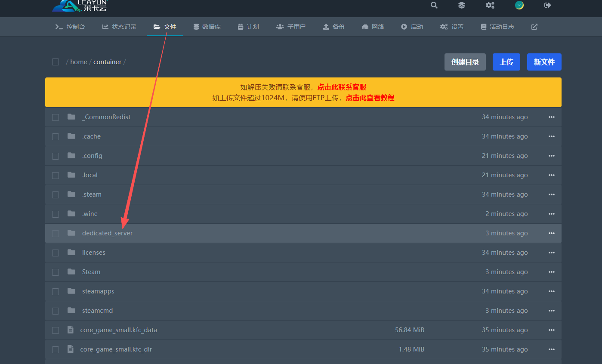Check the box for .wine folder
This screenshot has height=364, width=602.
pos(56,214)
